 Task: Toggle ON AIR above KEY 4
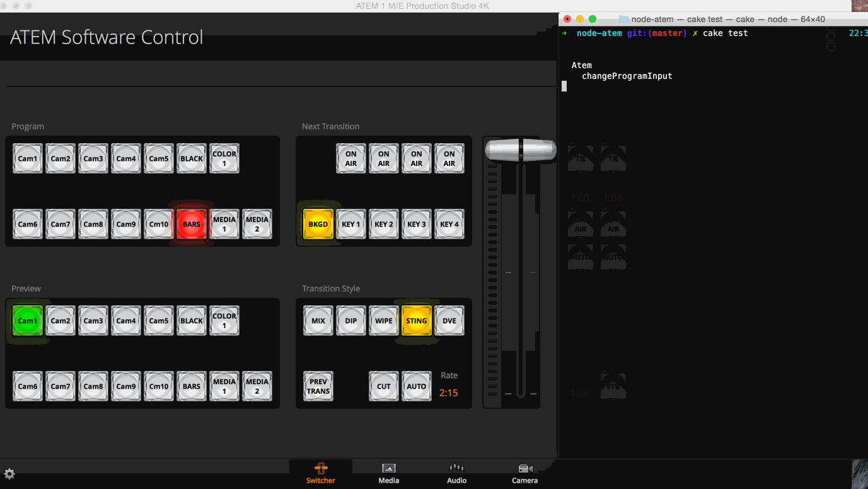tap(449, 158)
